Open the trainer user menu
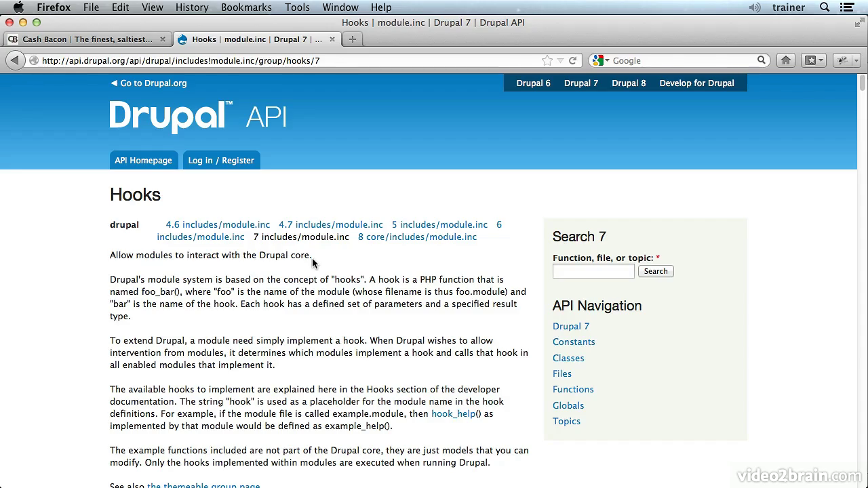Viewport: 868px width, 488px height. (789, 7)
